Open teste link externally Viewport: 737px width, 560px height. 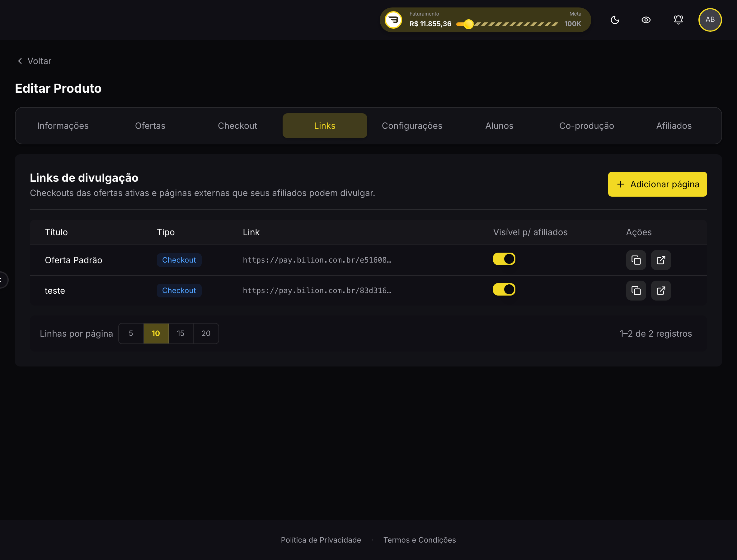(661, 291)
